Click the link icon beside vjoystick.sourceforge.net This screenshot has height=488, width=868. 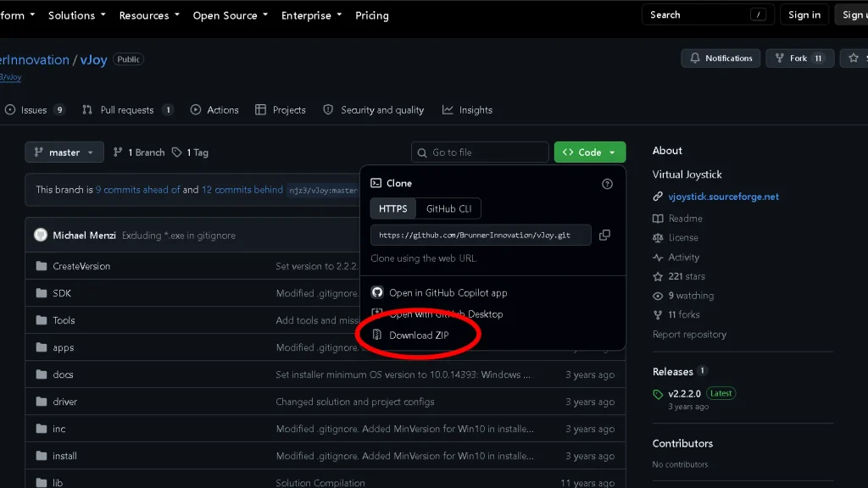(658, 197)
